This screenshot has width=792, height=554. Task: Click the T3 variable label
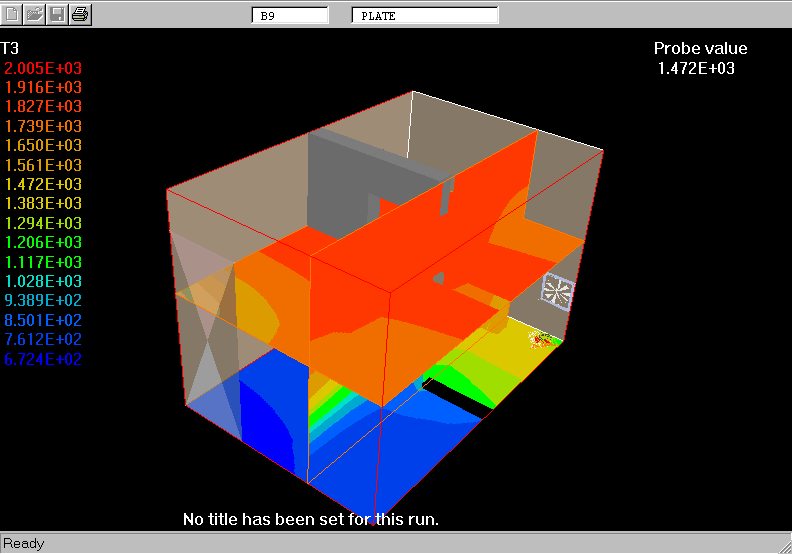click(x=10, y=48)
